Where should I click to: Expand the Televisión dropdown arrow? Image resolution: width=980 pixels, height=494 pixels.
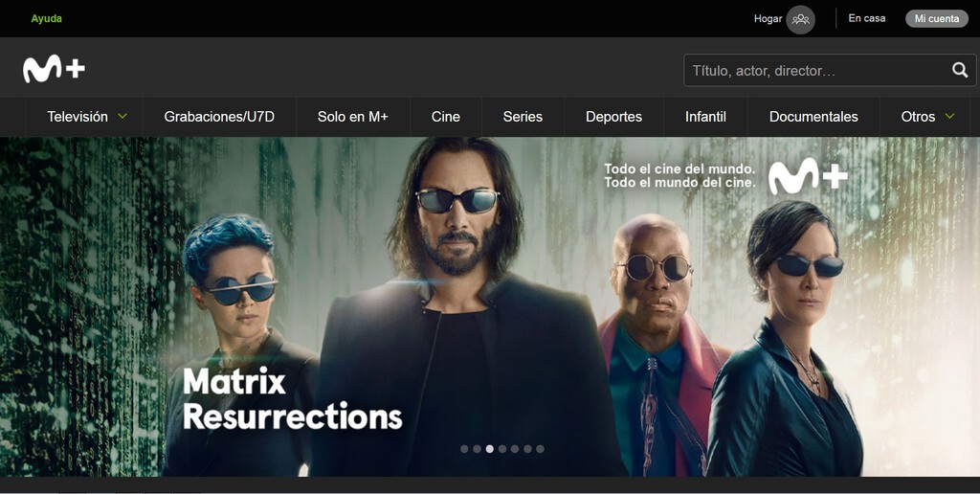tap(122, 116)
